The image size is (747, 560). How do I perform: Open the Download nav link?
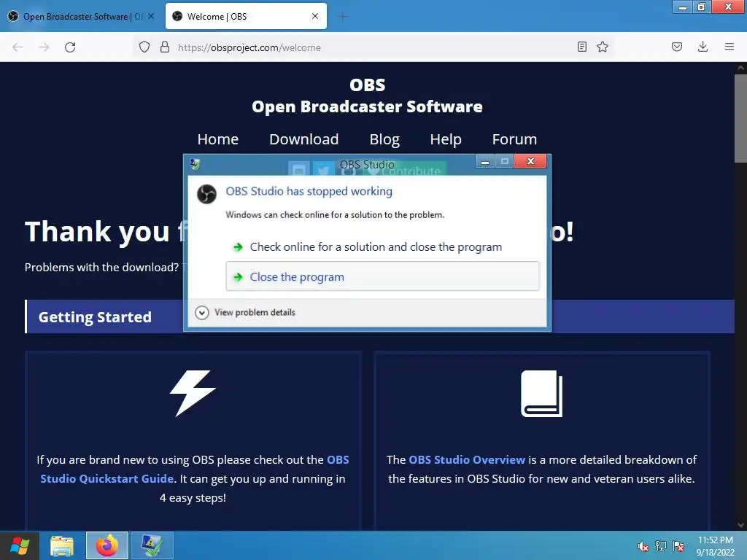click(304, 139)
